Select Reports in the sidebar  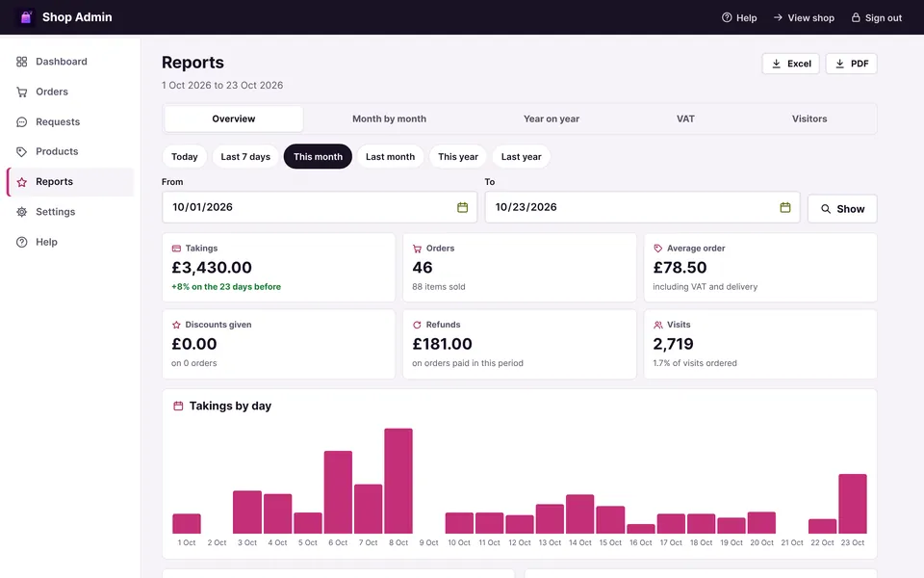[x=70, y=182]
